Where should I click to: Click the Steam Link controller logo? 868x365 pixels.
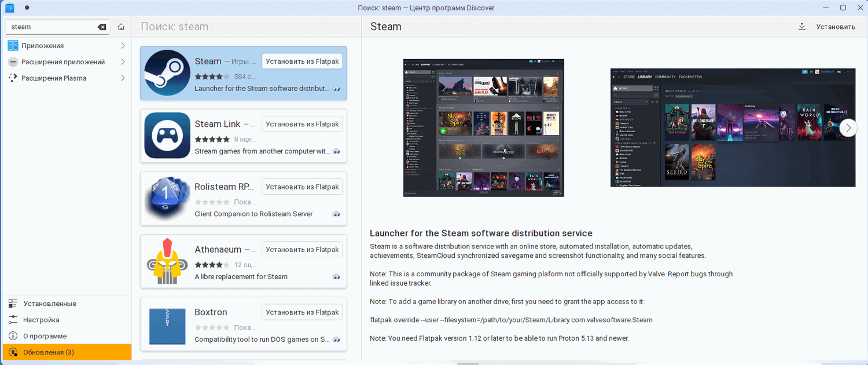point(167,136)
